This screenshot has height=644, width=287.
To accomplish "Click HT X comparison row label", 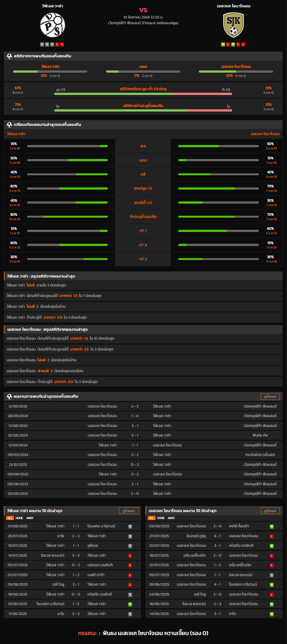I will [x=143, y=245].
